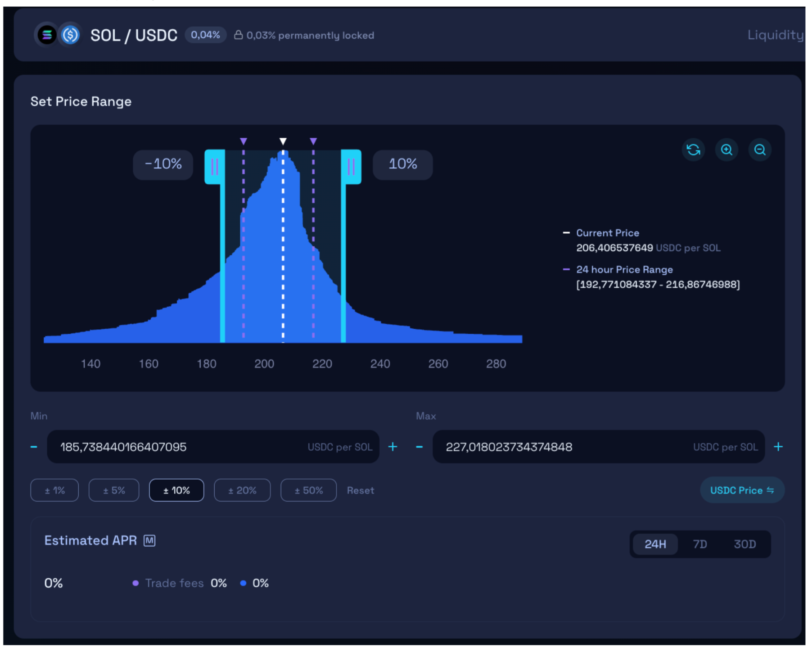The width and height of the screenshot is (812, 653).
Task: Toggle the USDC Price switch button
Action: (x=742, y=490)
